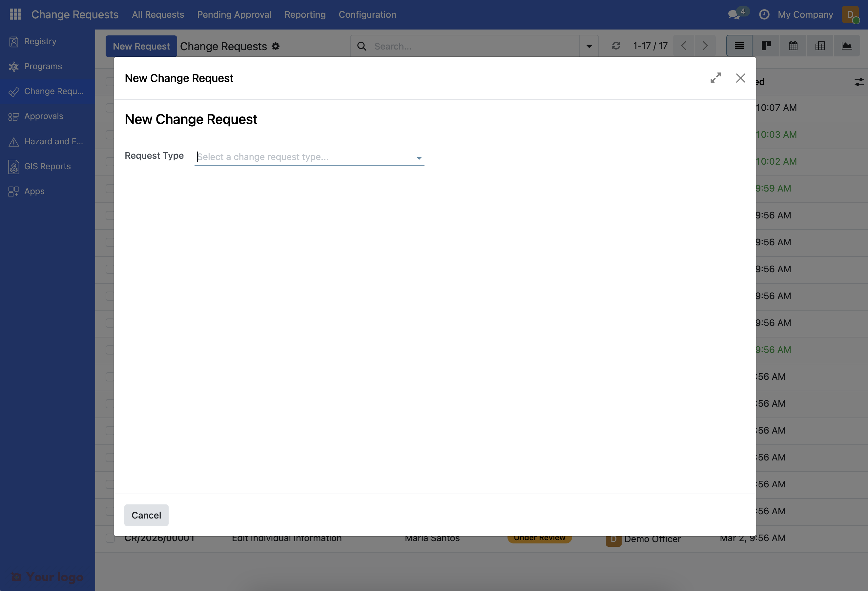Refresh the list with the reload icon
Viewport: 868px width, 591px height.
(616, 46)
